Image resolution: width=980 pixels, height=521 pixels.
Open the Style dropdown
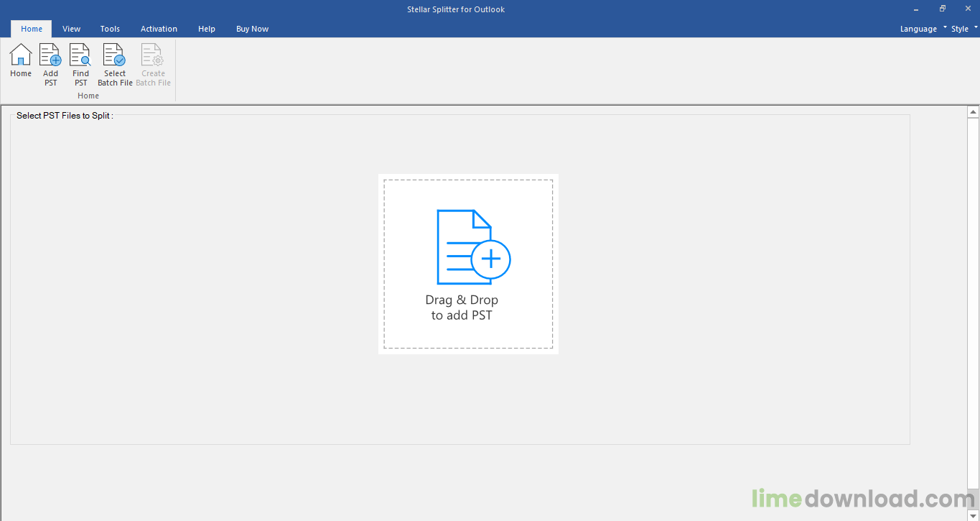click(960, 28)
